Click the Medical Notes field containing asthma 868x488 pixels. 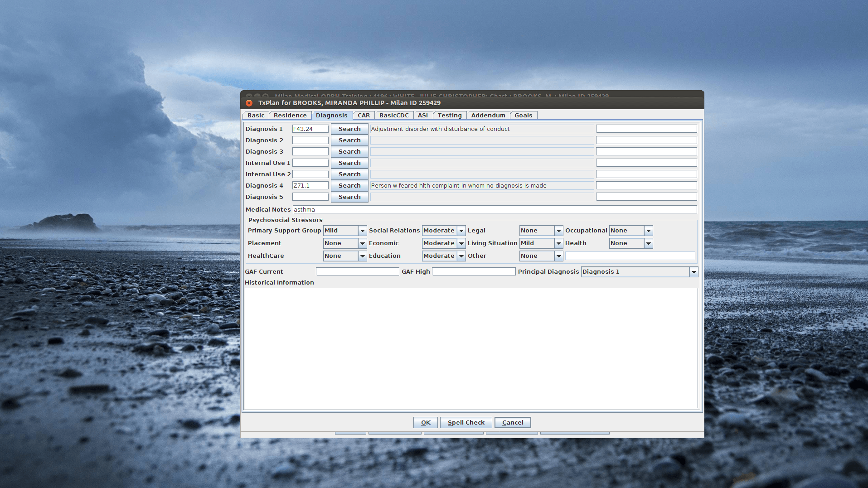click(495, 209)
